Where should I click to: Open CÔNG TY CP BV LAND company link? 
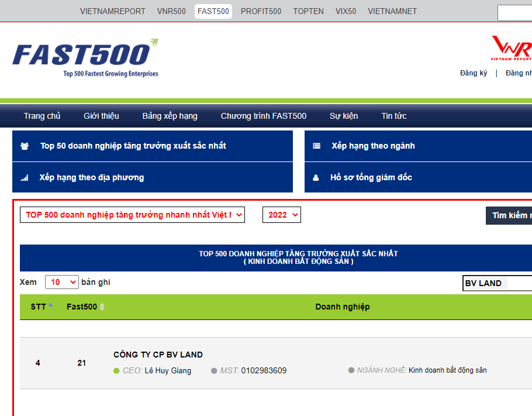(x=158, y=355)
